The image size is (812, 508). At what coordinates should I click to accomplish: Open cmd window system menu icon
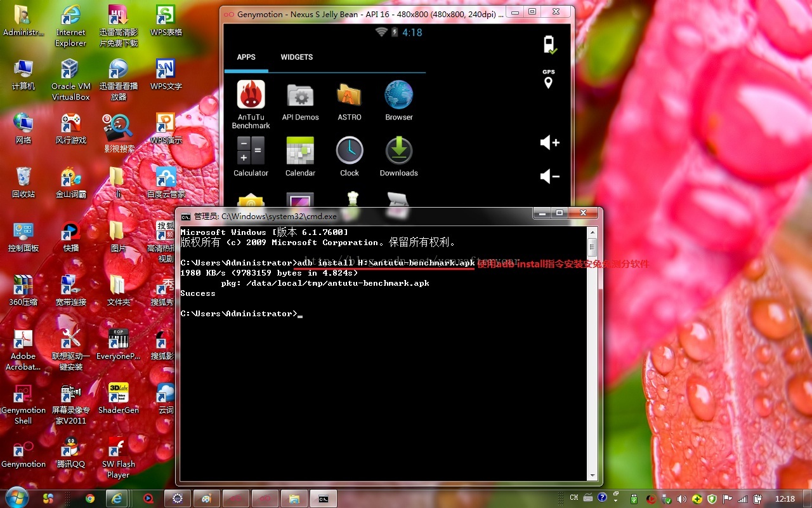pos(186,216)
